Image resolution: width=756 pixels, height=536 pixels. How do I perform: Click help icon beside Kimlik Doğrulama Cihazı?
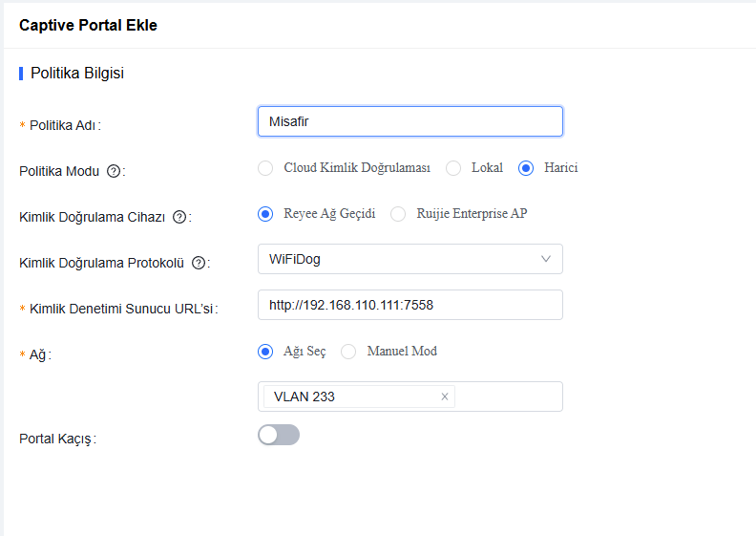[178, 217]
